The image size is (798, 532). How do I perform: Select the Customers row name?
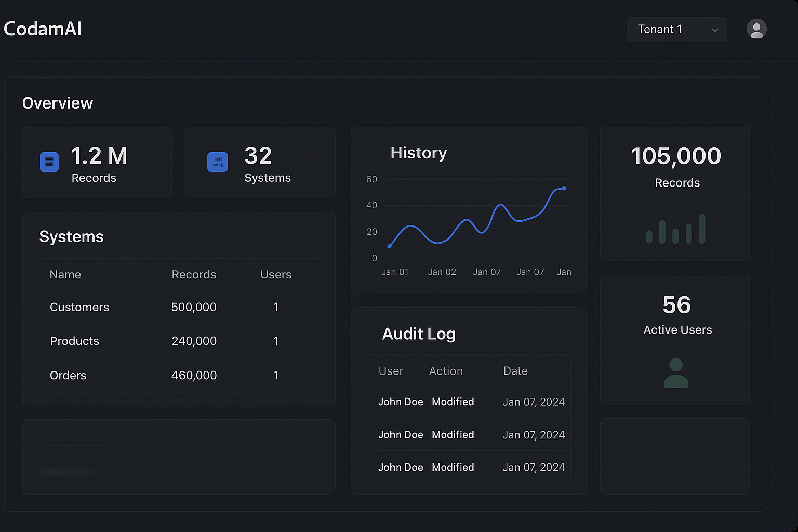79,307
